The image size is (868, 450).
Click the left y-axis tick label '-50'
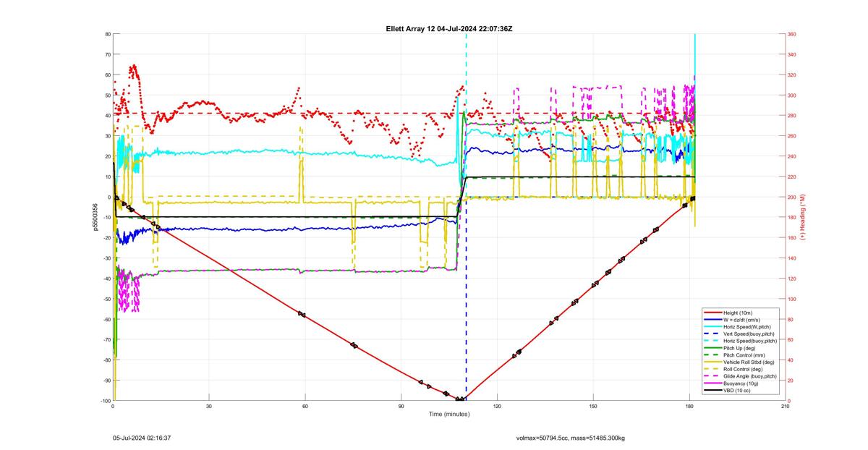click(106, 299)
